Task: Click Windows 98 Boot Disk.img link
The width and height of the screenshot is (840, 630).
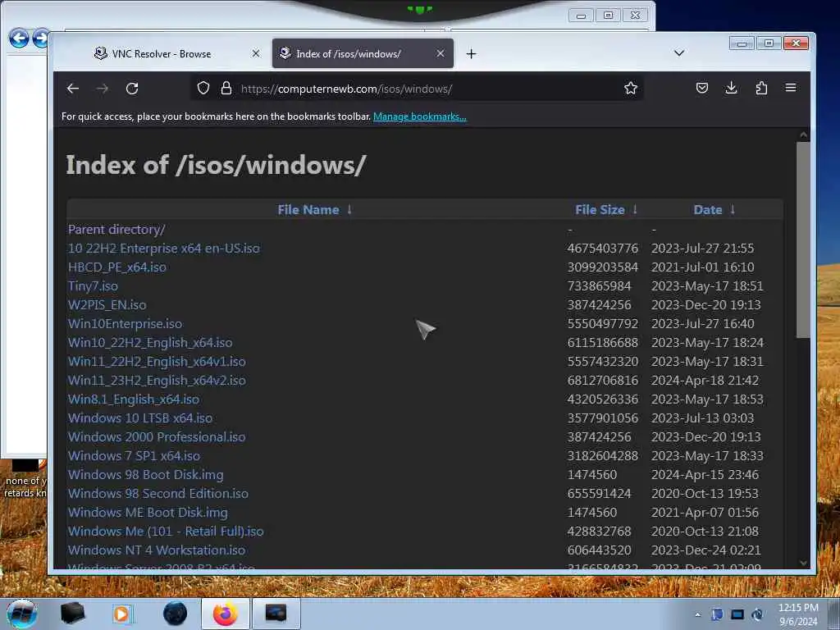Action: pos(146,475)
